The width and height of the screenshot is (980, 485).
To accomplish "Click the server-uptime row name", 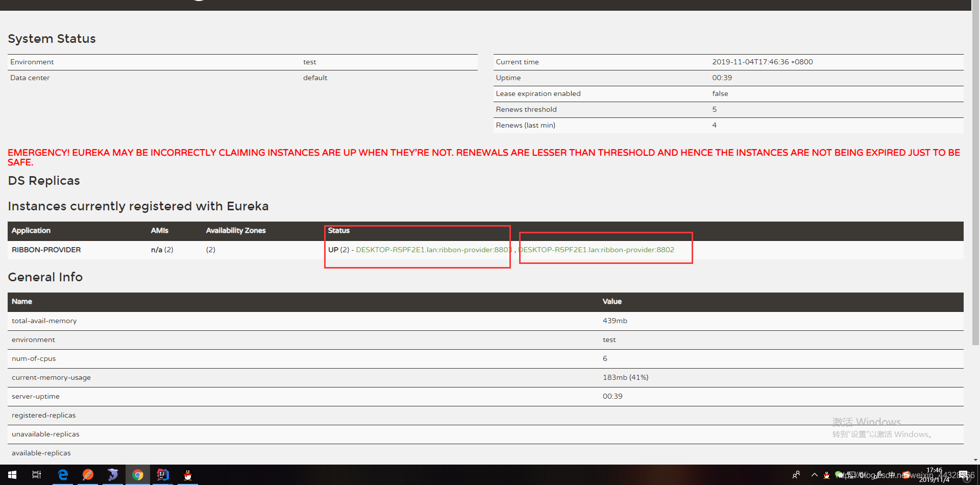I will pyautogui.click(x=35, y=396).
